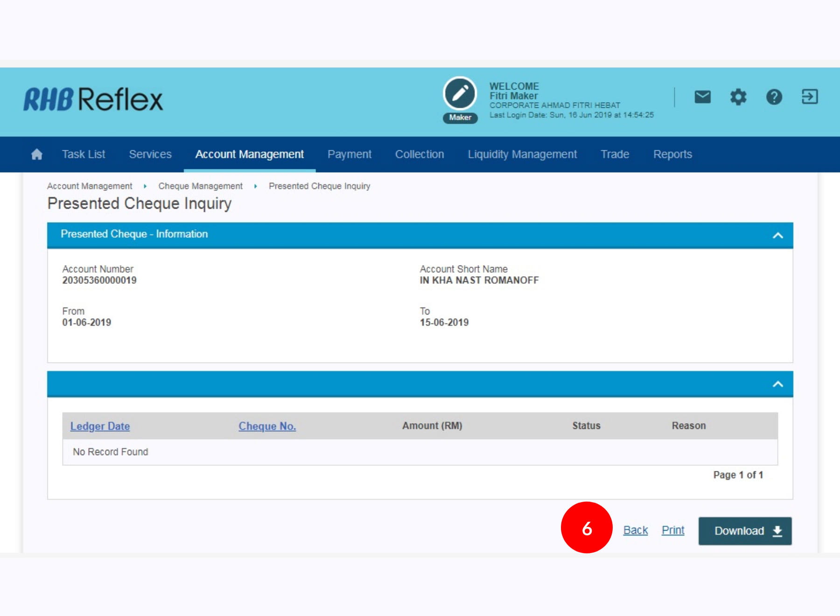Screen dimensions: 840x616
Task: Open settings via the gear icon
Action: coord(738,97)
